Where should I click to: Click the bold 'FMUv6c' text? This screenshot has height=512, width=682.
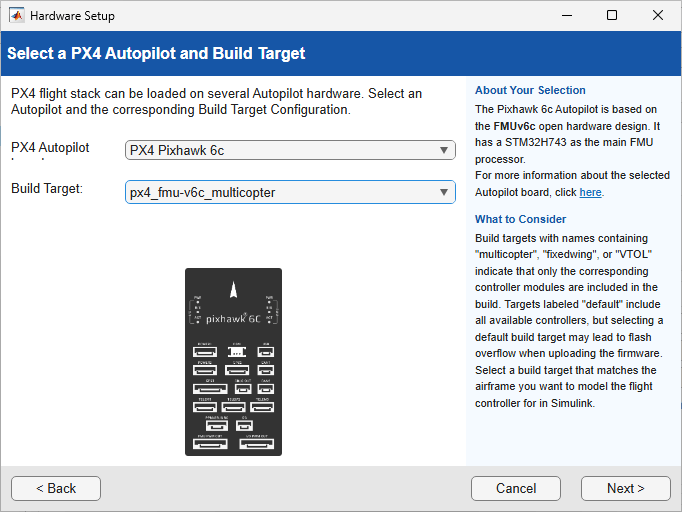(515, 126)
